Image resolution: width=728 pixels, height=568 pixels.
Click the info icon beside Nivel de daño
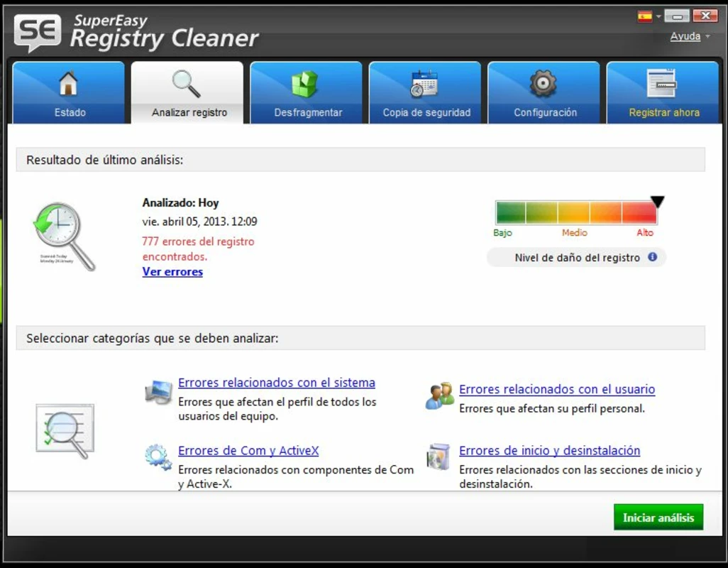click(x=652, y=257)
